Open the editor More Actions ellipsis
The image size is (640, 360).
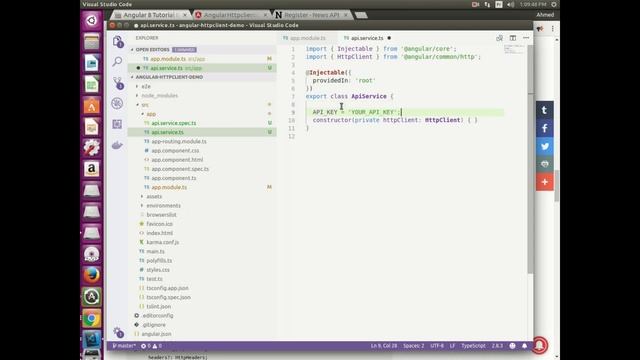526,38
